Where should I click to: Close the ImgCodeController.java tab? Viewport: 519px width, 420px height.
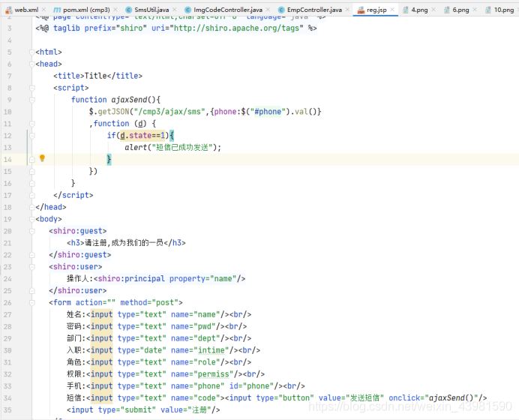tap(268, 10)
